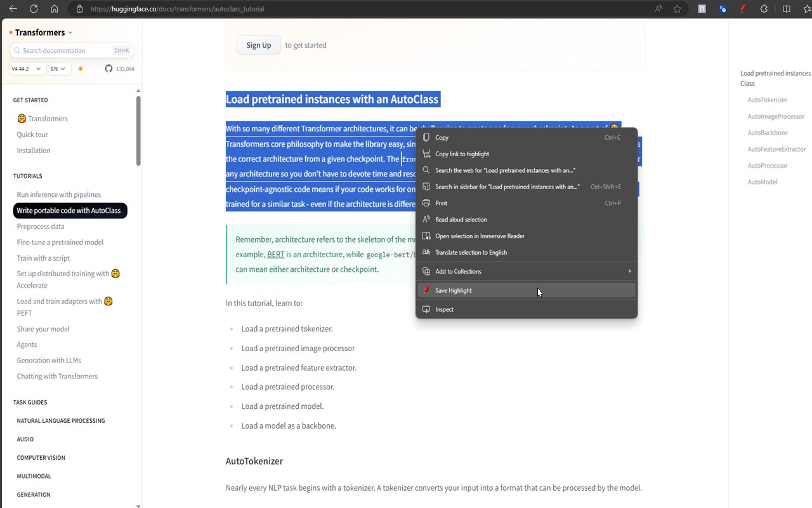Click the Inspect icon in the context menu
812x508 pixels.
[x=426, y=309]
